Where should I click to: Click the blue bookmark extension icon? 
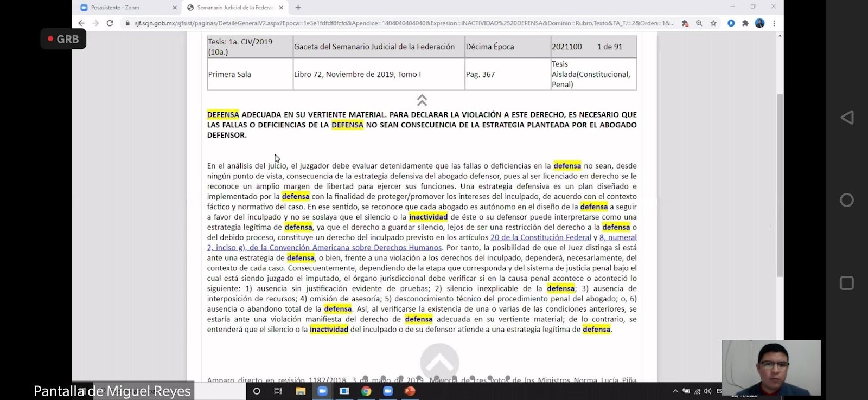coord(731,23)
